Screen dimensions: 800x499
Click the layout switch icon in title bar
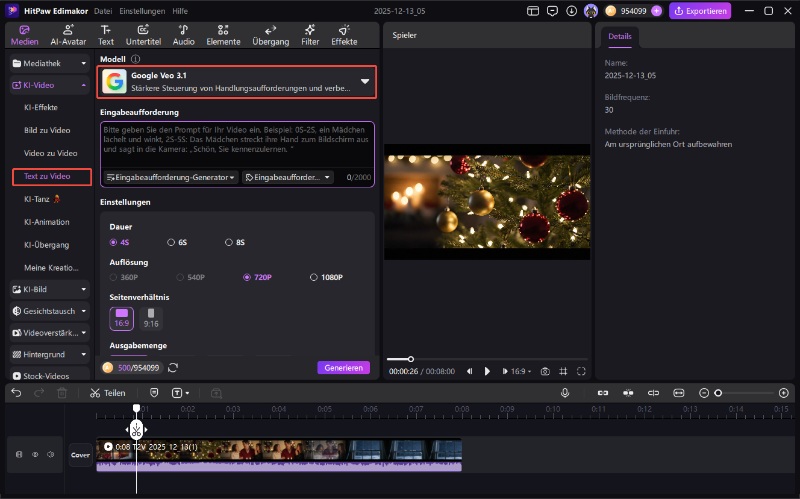(533, 11)
